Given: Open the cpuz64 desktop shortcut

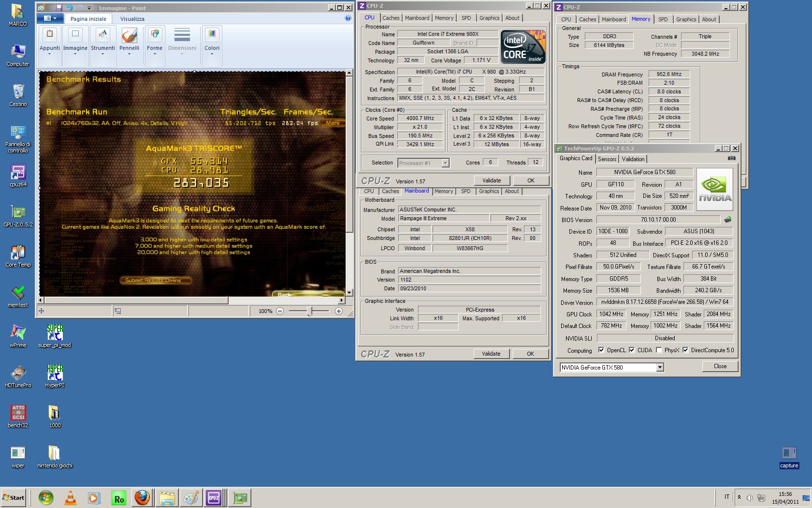Looking at the screenshot, I should tap(18, 176).
